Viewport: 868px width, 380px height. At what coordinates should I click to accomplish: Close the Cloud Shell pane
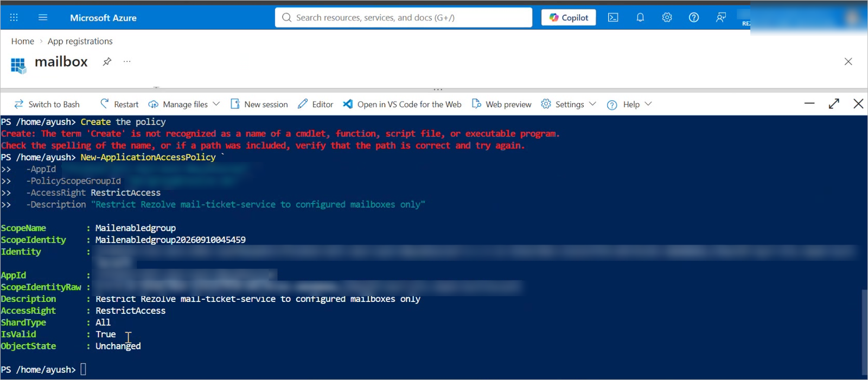[858, 104]
